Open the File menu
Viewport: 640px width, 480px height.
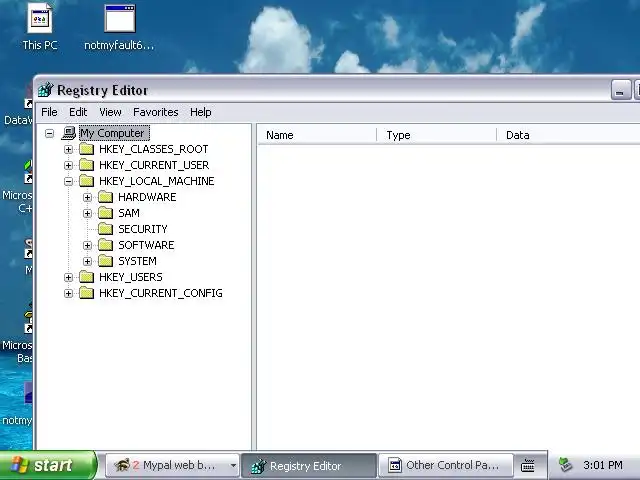(x=49, y=112)
